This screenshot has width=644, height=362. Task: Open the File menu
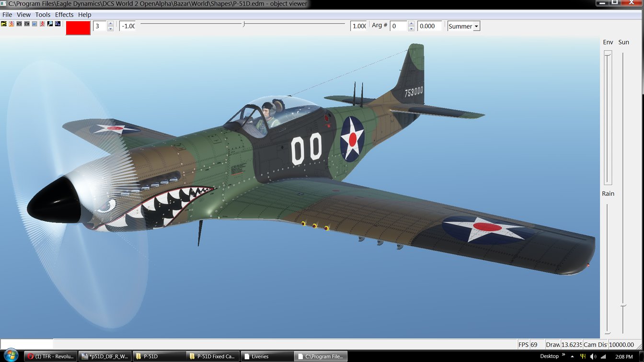[x=7, y=14]
